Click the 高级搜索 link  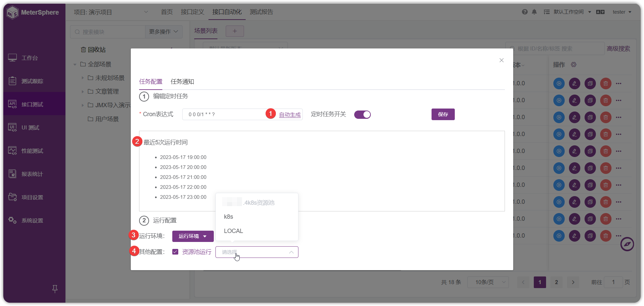point(618,49)
